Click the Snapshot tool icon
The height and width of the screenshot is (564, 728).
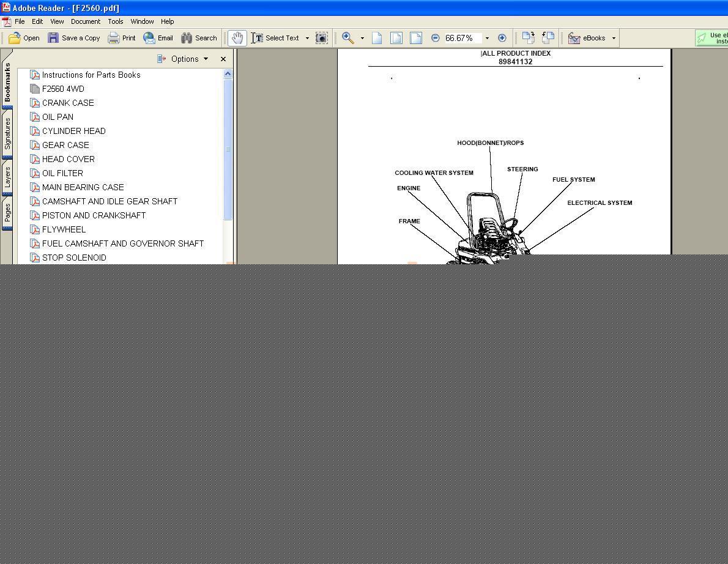321,38
